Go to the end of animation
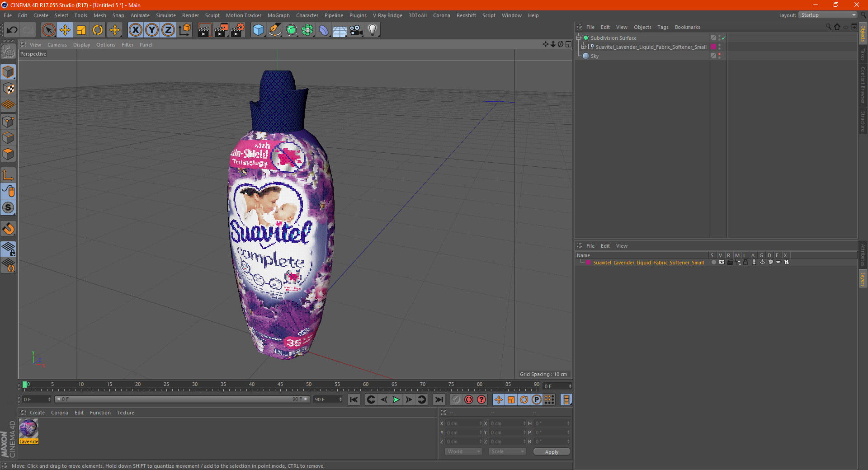 pyautogui.click(x=439, y=399)
